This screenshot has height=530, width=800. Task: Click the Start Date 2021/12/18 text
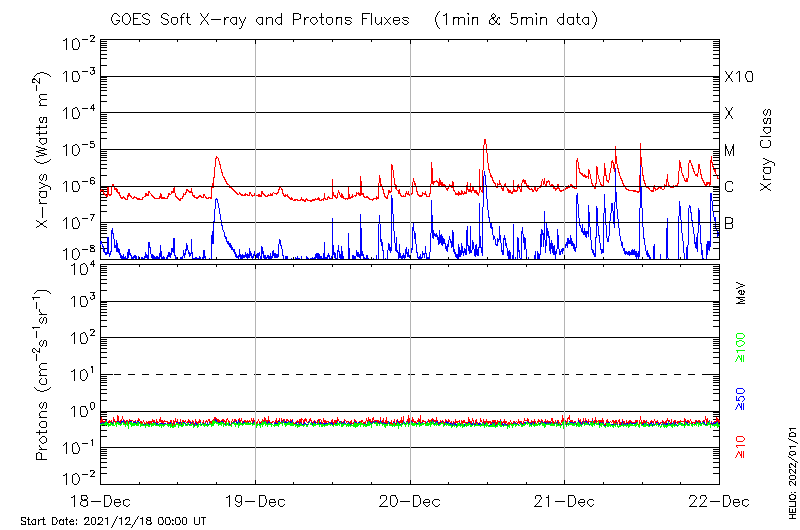pyautogui.click(x=113, y=521)
